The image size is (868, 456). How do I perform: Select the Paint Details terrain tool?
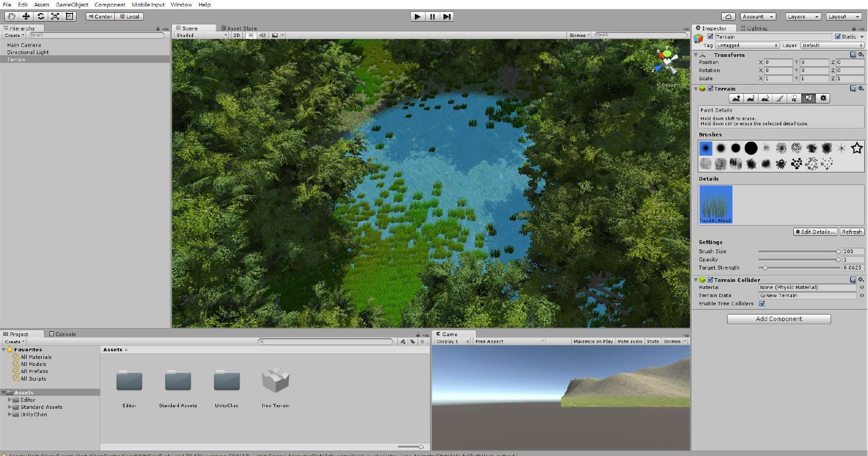click(x=809, y=98)
